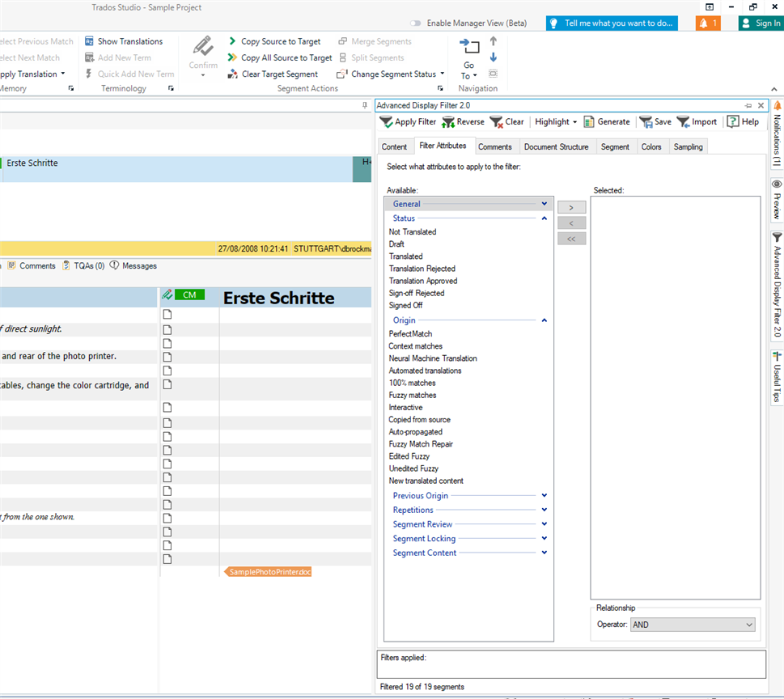The height and width of the screenshot is (699, 784).
Task: Click Generate button
Action: pyautogui.click(x=607, y=121)
